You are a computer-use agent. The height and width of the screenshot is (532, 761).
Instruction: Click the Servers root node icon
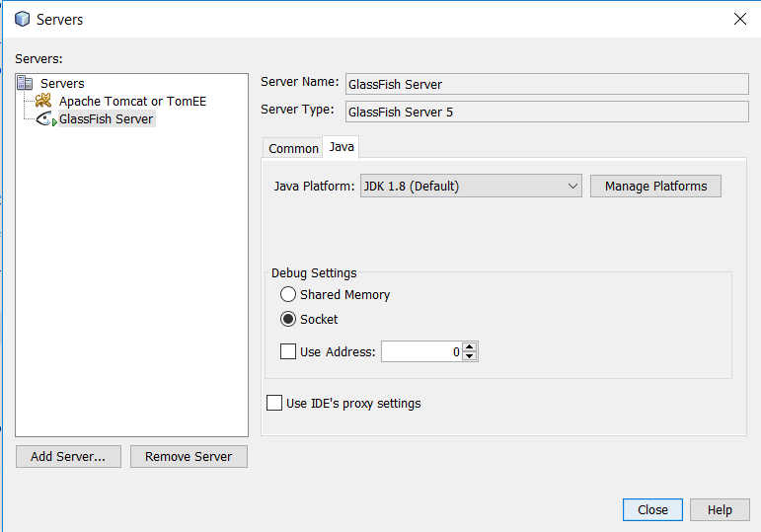pos(25,83)
